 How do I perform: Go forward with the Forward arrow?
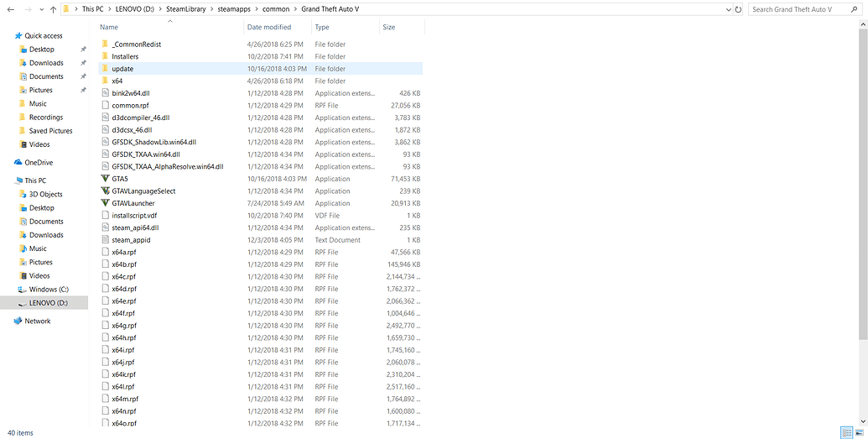click(29, 9)
